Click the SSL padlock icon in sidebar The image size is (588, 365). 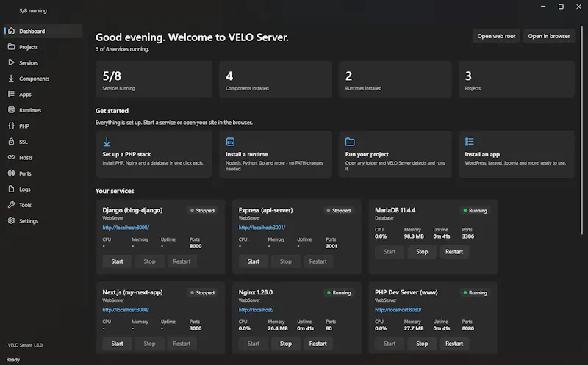click(11, 141)
